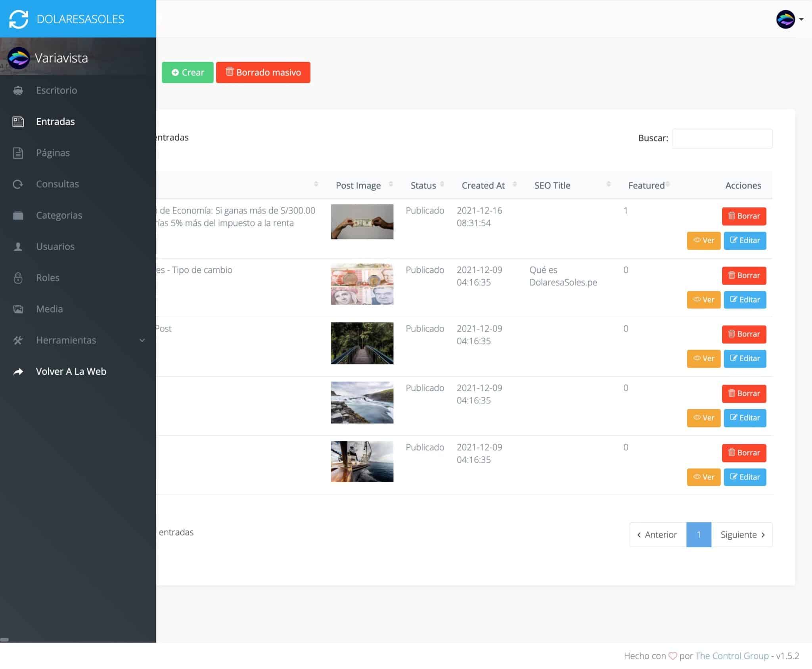View the post with waterfall coast image
812x669 pixels.
(704, 418)
